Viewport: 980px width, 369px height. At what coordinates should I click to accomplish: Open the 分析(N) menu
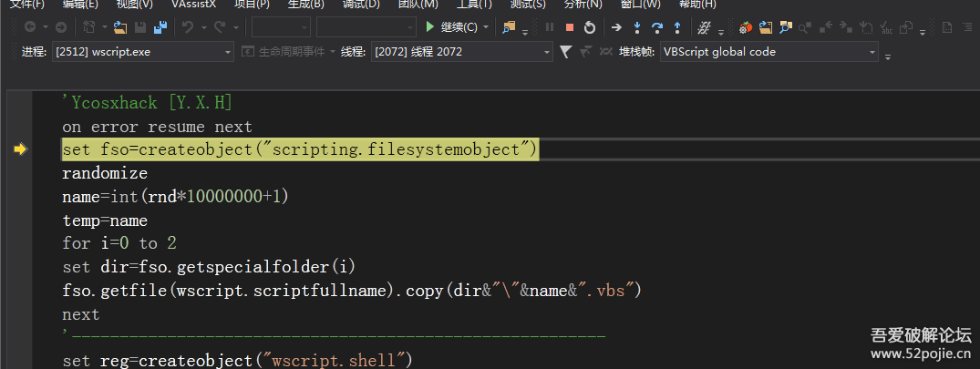click(x=583, y=5)
